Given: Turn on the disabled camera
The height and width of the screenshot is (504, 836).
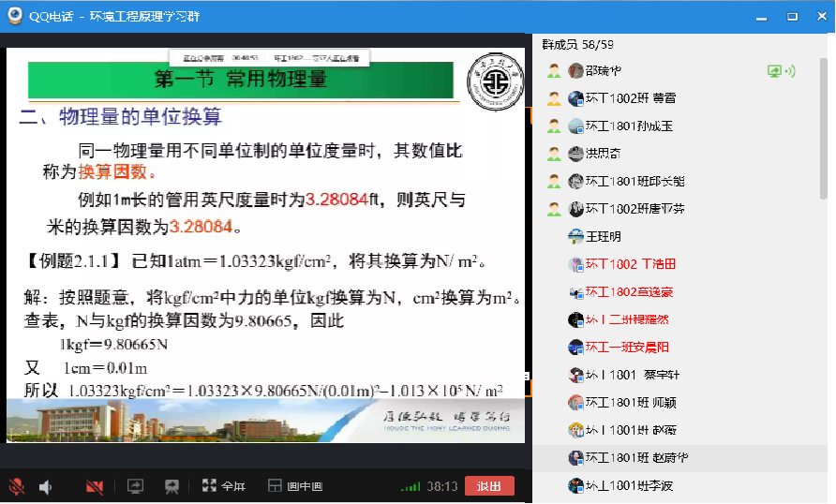Looking at the screenshot, I should [94, 486].
